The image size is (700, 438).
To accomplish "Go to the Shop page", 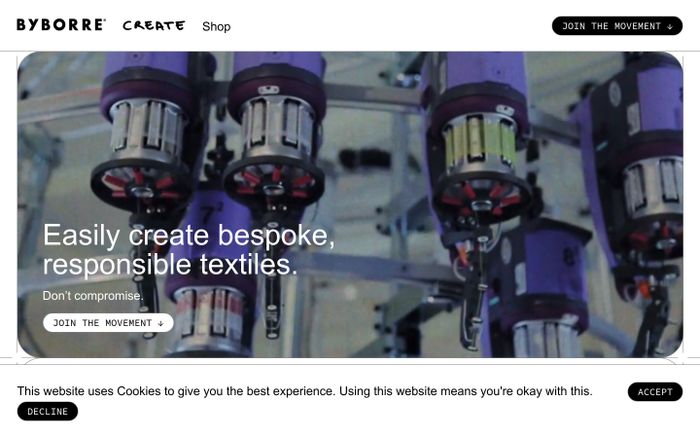I will 216,26.
